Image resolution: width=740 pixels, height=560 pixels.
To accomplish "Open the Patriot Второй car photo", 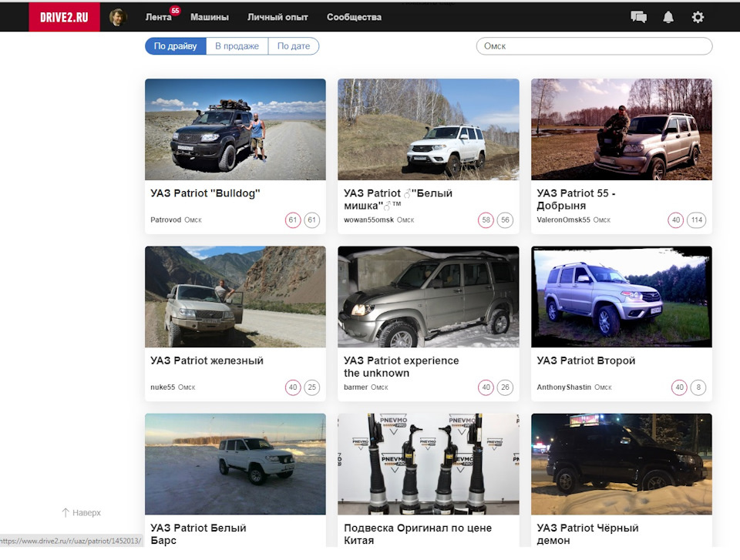I will 621,297.
